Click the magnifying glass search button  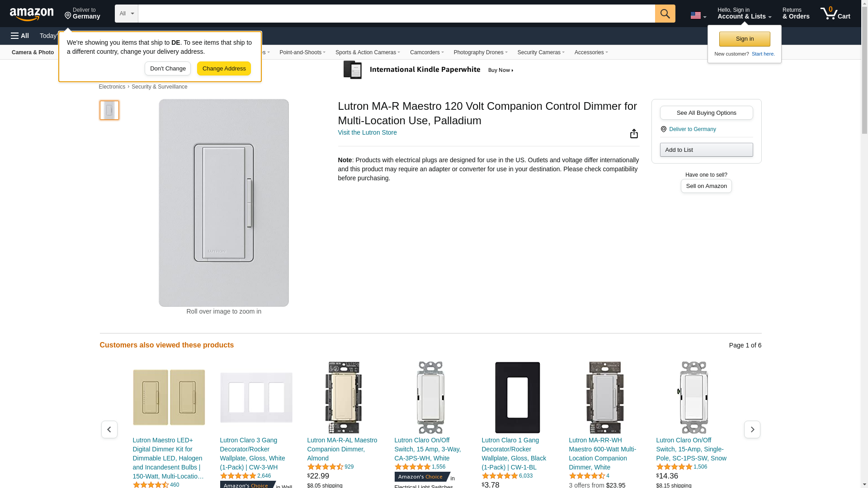665,14
